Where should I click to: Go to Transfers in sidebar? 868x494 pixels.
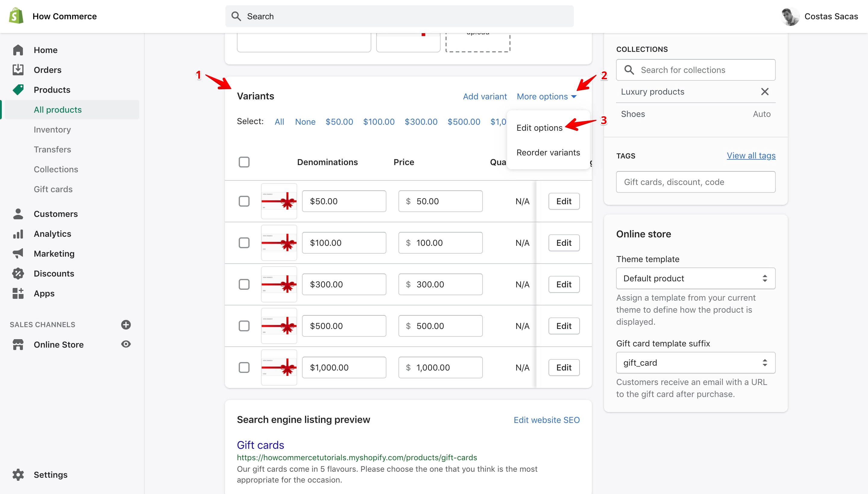pyautogui.click(x=52, y=149)
